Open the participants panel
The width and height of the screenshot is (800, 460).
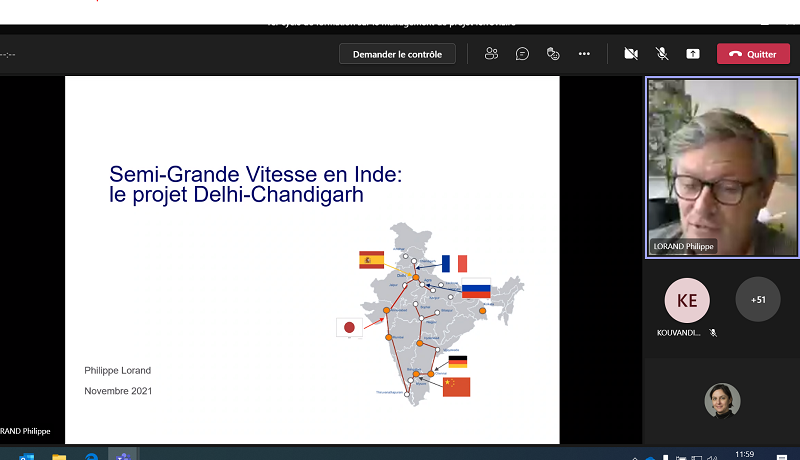(491, 54)
